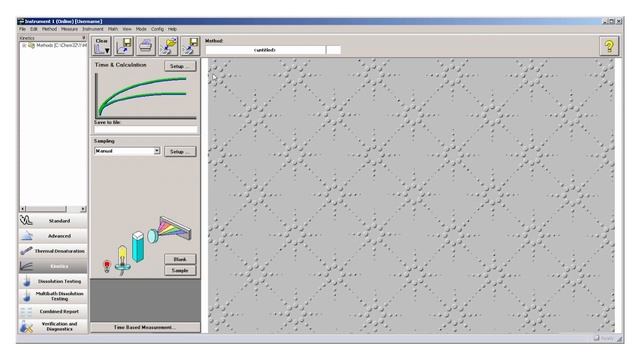Click left arrow of tree panel scrollbar
The width and height of the screenshot is (640, 360).
[x=23, y=209]
